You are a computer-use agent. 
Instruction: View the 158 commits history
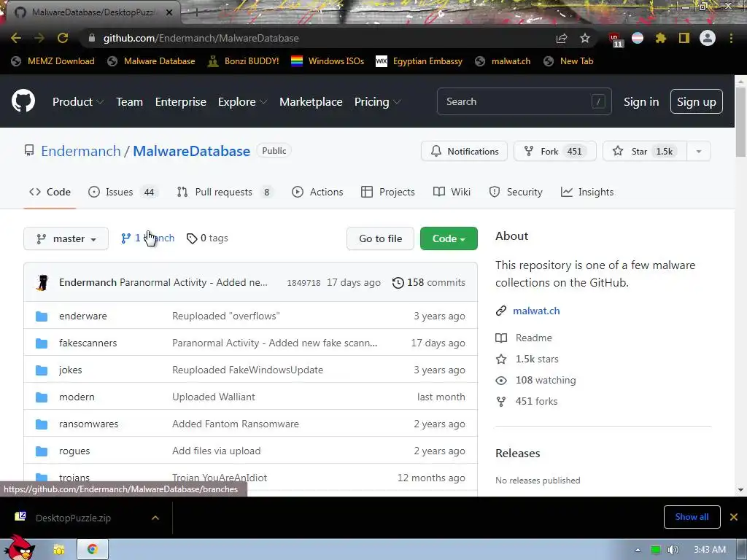pos(429,282)
